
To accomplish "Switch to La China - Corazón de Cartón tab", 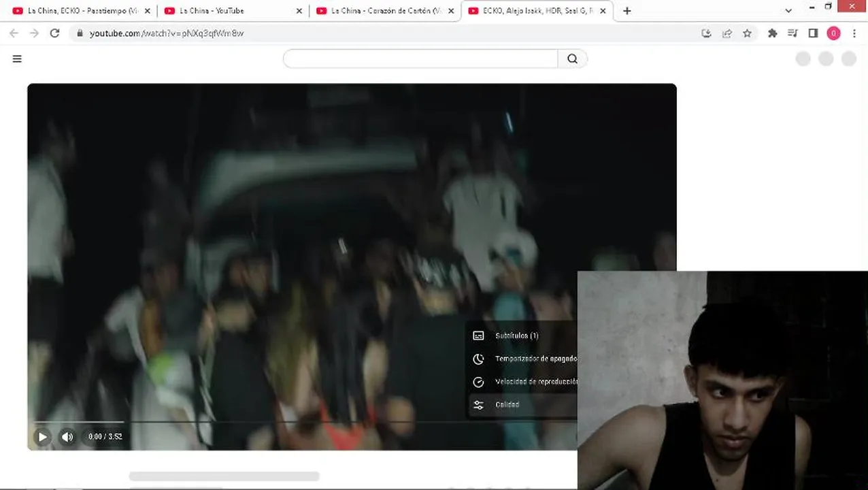I will pyautogui.click(x=386, y=11).
